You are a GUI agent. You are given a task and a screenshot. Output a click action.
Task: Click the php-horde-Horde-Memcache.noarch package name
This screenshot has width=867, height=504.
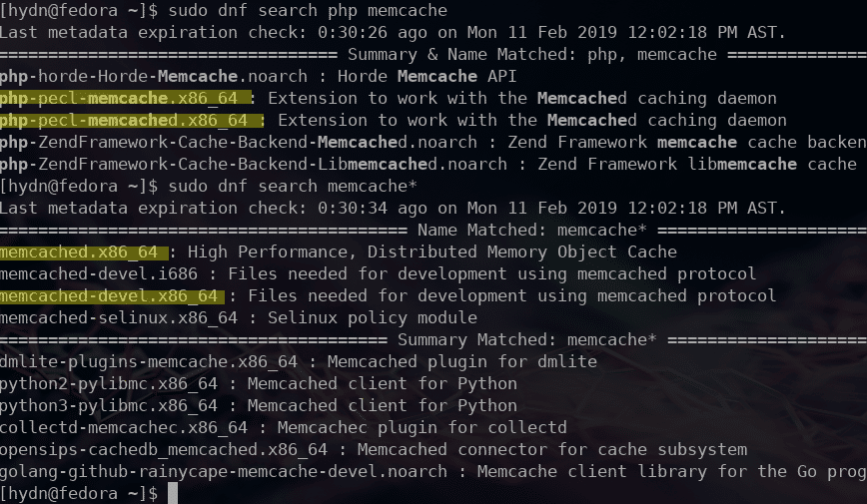(x=153, y=76)
